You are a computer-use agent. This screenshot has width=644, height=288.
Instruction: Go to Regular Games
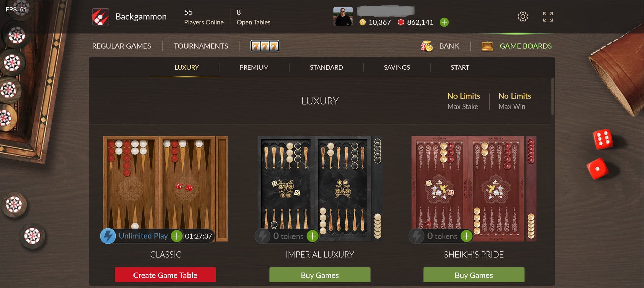[x=121, y=46]
